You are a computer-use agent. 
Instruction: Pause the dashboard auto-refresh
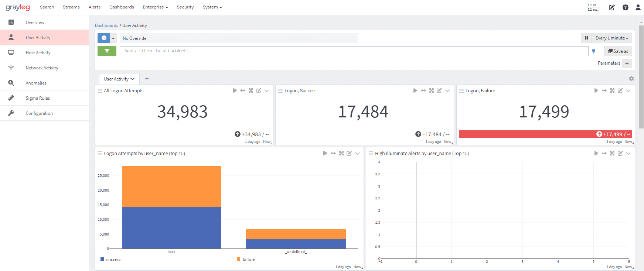point(586,38)
